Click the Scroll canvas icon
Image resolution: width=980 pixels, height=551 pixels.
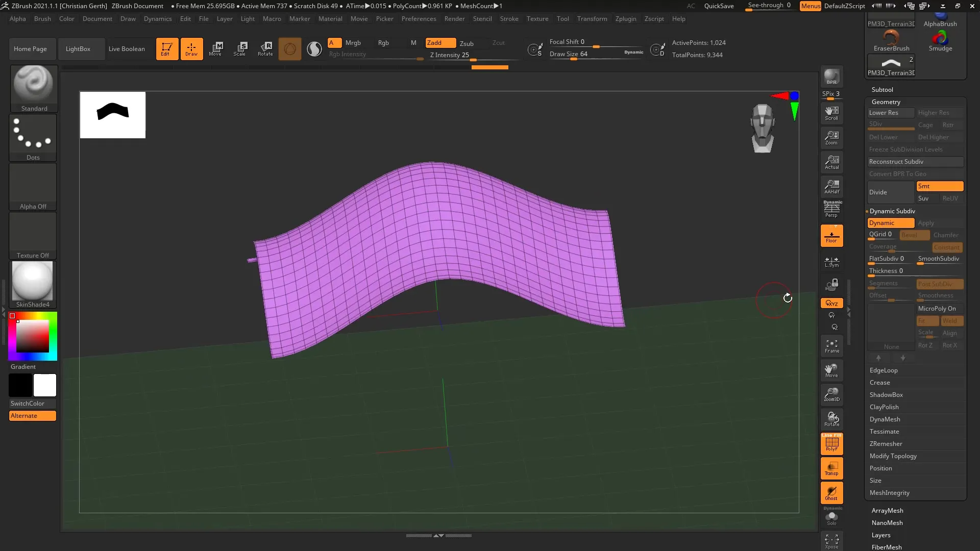tap(831, 113)
